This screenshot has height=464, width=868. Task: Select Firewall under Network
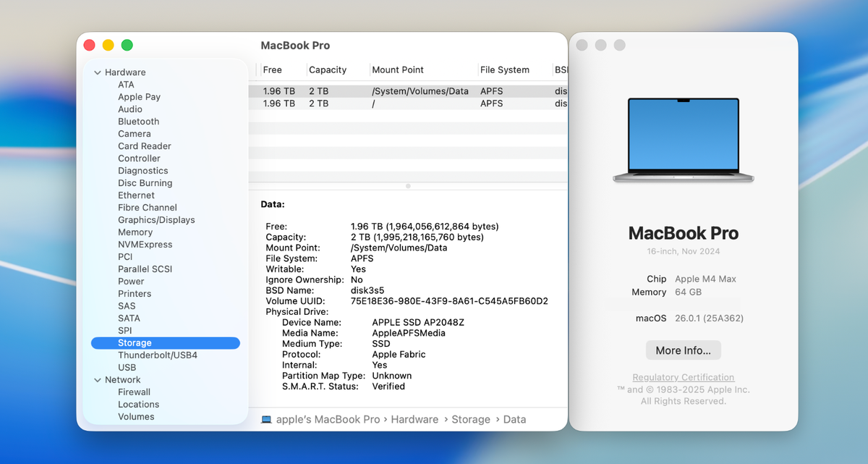(x=134, y=392)
